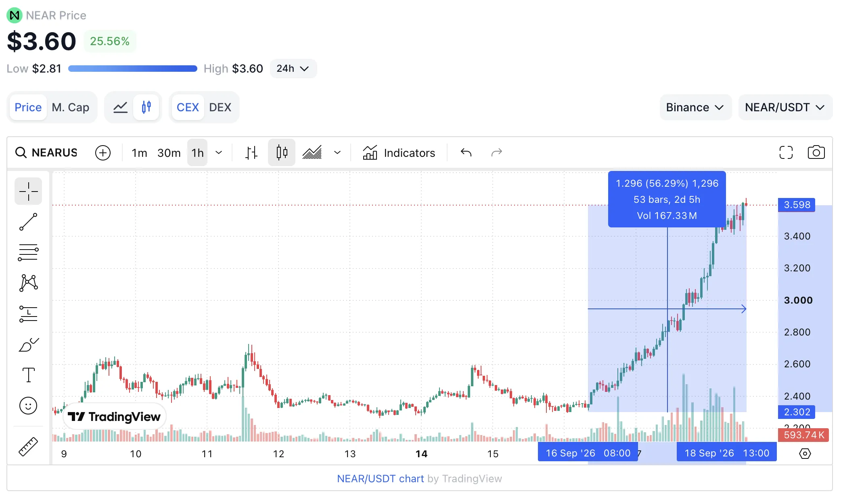
Task: Open the 24h range dropdown
Action: (293, 69)
